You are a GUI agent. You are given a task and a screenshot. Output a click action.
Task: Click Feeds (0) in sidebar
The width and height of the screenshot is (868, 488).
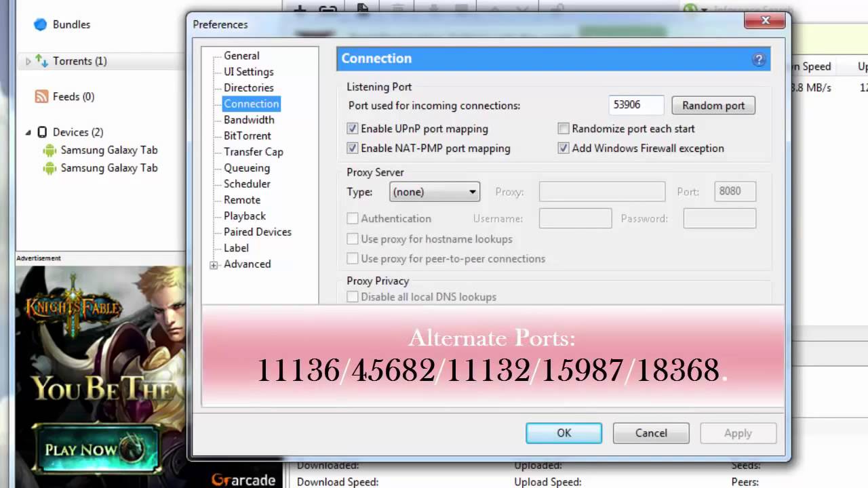pos(73,97)
